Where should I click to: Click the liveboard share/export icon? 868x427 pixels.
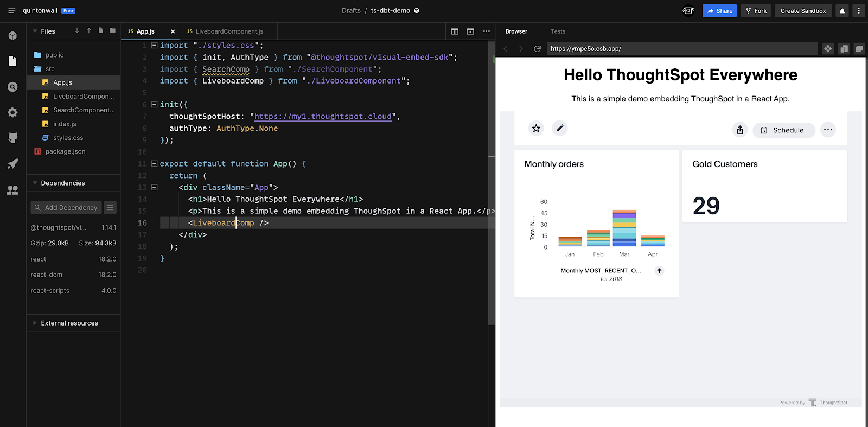pos(740,130)
